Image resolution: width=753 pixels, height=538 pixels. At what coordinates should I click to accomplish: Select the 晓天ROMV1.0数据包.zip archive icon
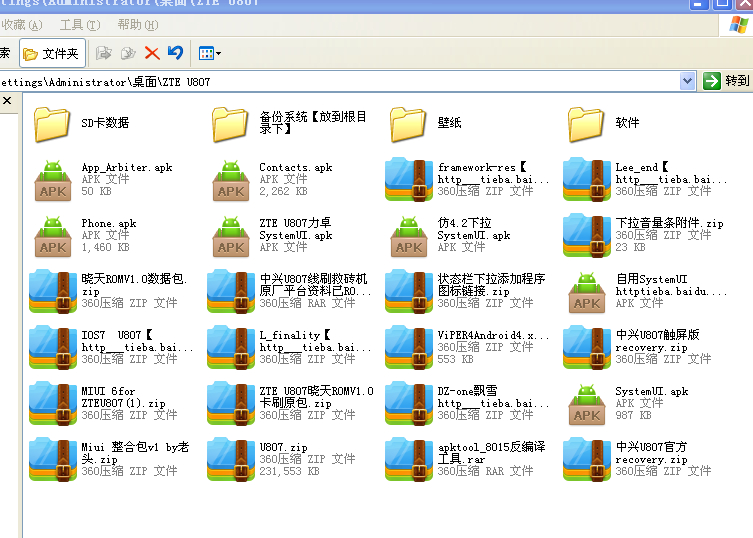53,292
